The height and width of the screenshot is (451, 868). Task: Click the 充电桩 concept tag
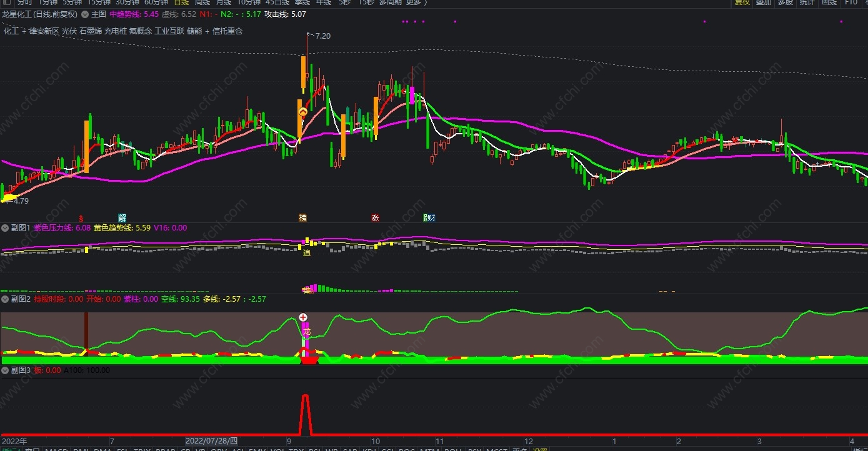click(x=116, y=31)
